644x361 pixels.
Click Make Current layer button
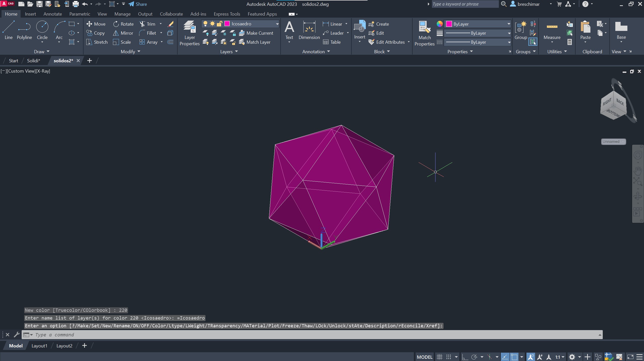(x=256, y=33)
